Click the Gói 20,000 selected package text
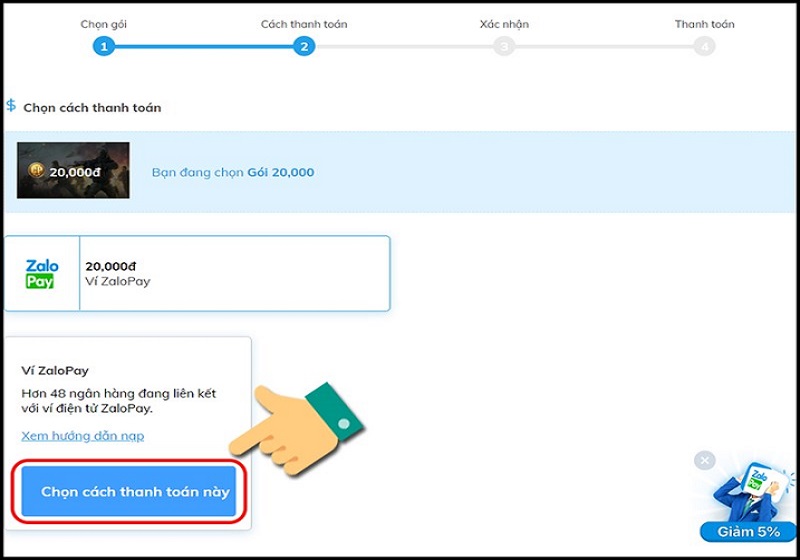Image resolution: width=800 pixels, height=560 pixels. [281, 172]
